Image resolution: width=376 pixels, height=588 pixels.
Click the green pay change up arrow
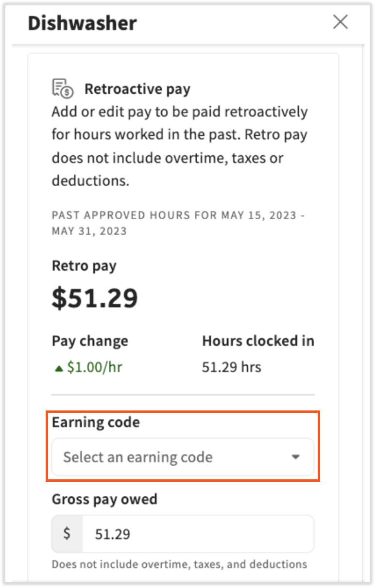tap(59, 368)
